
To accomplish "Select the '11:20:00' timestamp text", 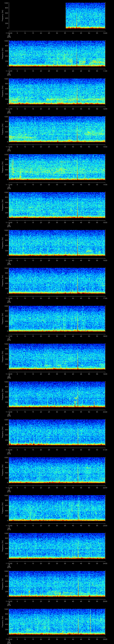I will coord(9,450).
